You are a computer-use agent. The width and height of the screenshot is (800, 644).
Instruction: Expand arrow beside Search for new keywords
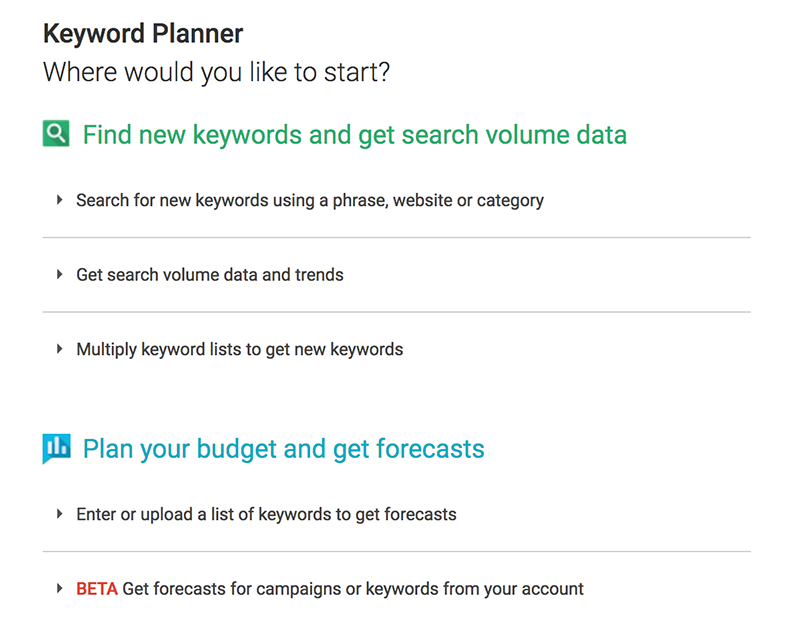(x=60, y=200)
